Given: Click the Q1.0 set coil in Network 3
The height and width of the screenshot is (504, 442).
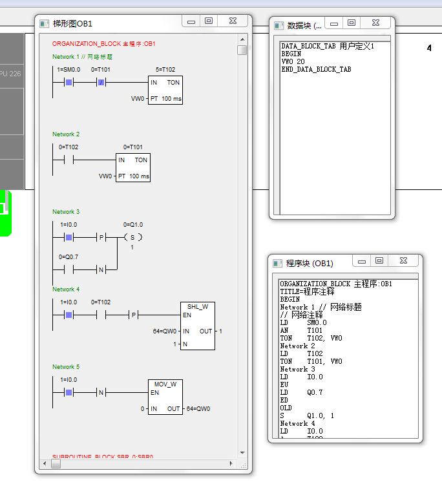Looking at the screenshot, I should (132, 237).
